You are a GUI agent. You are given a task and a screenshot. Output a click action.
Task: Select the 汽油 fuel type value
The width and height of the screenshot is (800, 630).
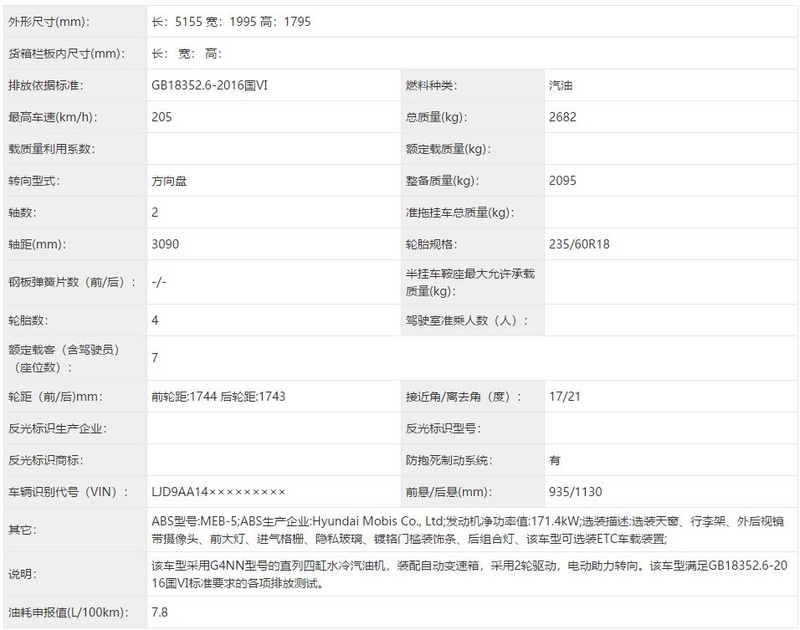(561, 86)
